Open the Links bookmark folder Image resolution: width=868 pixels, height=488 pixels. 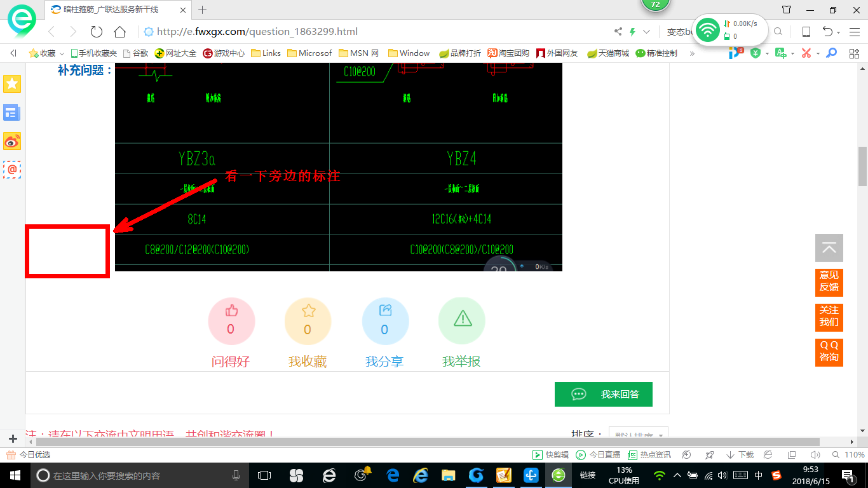[266, 53]
